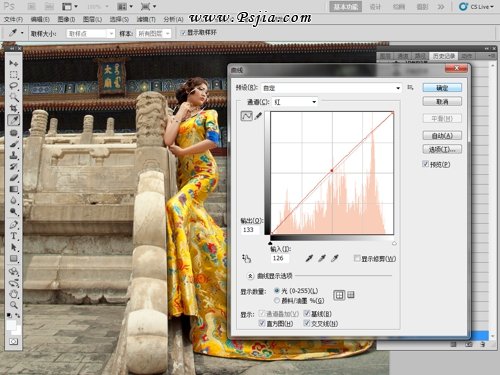Pick the black point eyedropper in Curves

coord(309,258)
